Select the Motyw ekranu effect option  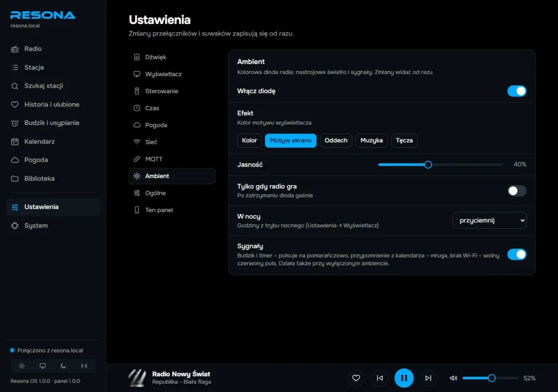click(x=291, y=140)
